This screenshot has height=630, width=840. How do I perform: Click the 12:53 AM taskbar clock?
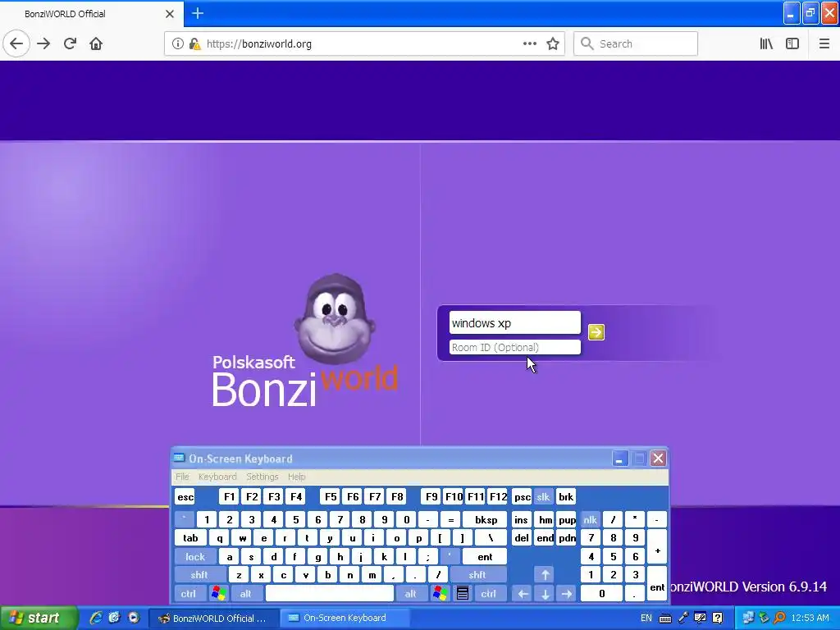click(x=810, y=619)
